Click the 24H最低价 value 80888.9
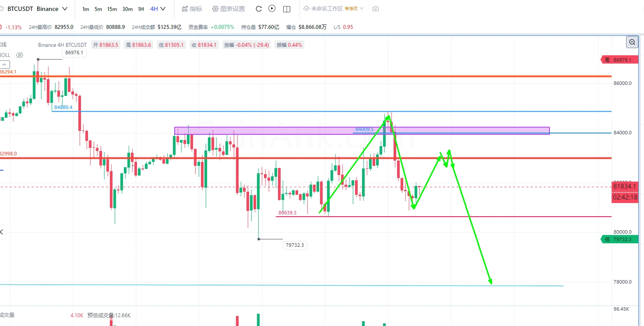The width and height of the screenshot is (644, 326). pos(116,27)
